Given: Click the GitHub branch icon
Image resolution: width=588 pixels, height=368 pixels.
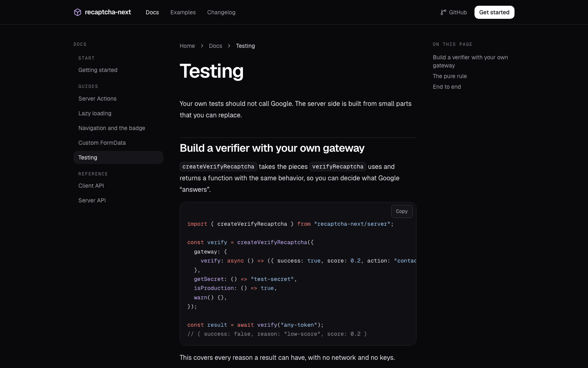Looking at the screenshot, I should 443,12.
